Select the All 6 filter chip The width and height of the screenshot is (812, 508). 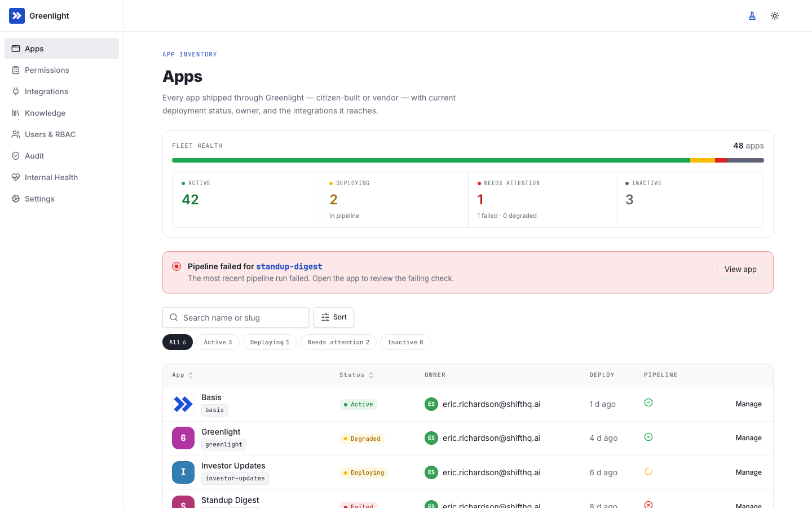(x=178, y=342)
